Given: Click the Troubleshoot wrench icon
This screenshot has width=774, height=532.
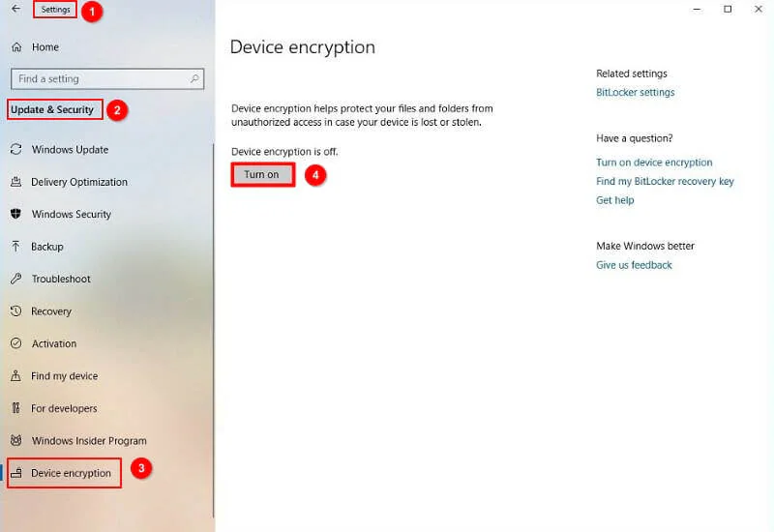Looking at the screenshot, I should click(x=15, y=280).
